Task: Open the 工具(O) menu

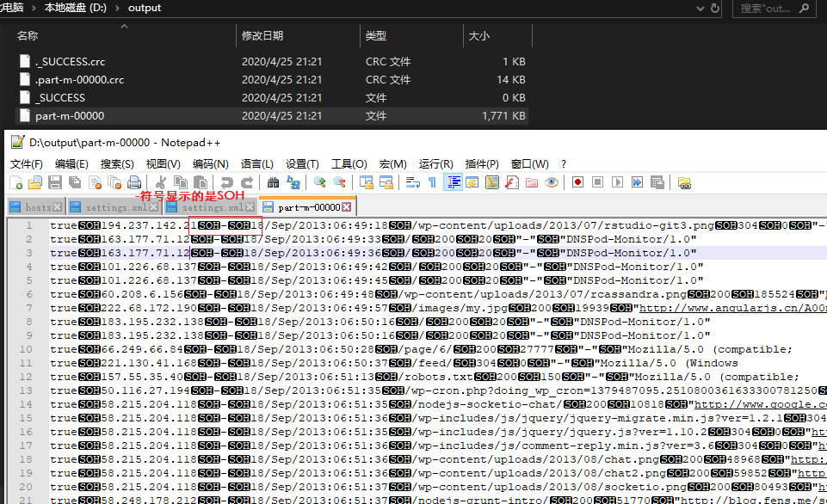Action: (349, 164)
